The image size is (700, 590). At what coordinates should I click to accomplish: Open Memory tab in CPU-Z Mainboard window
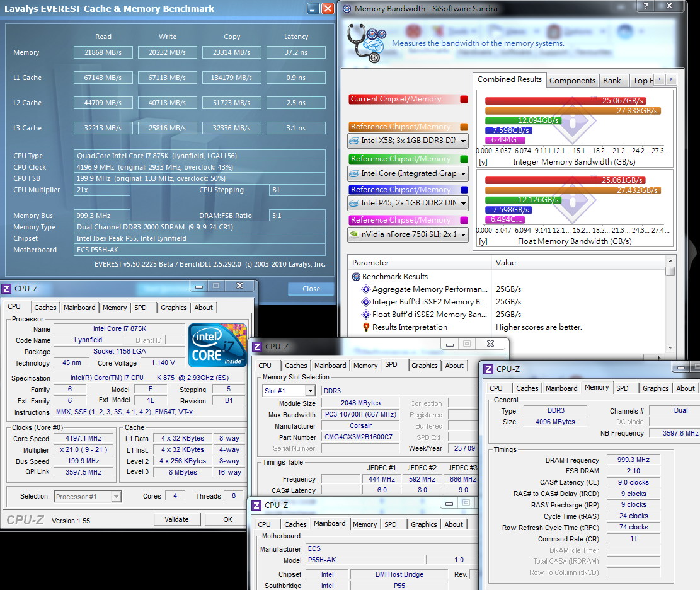pyautogui.click(x=365, y=524)
